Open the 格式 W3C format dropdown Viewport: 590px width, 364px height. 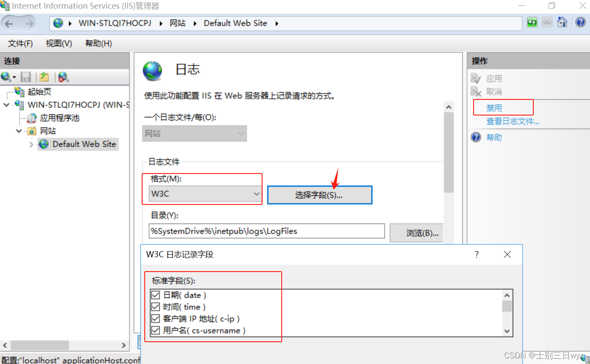tap(205, 194)
